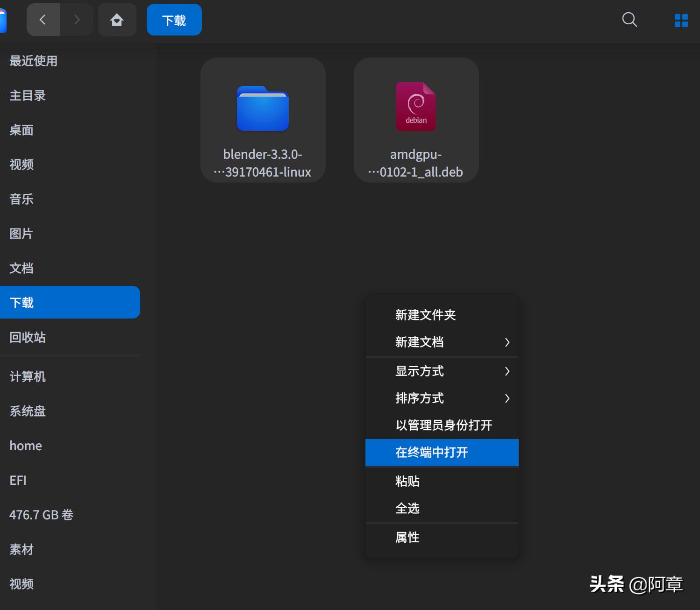700x610 pixels.
Task: Switch to grid view using view icon
Action: (680, 20)
